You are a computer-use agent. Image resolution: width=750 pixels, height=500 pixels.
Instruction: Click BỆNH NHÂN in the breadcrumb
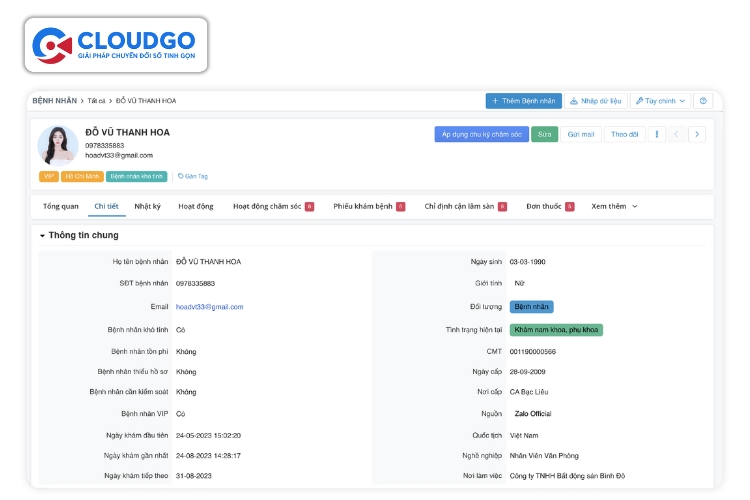tap(55, 101)
